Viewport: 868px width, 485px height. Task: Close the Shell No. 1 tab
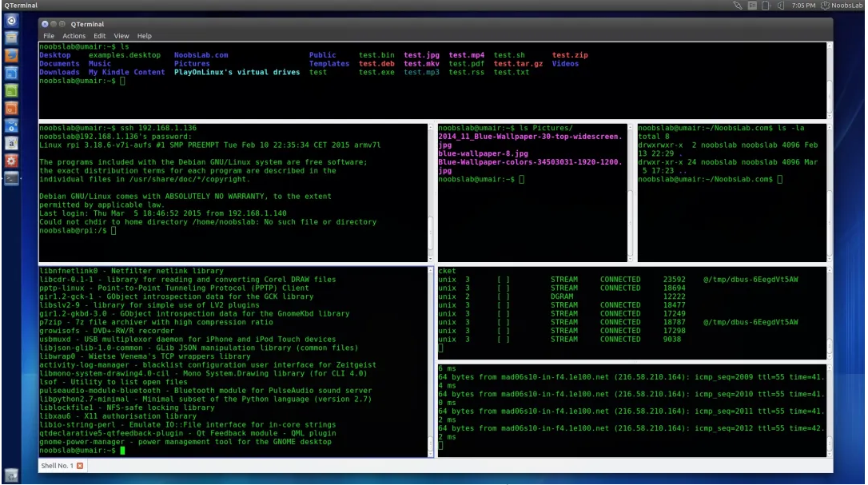click(80, 466)
